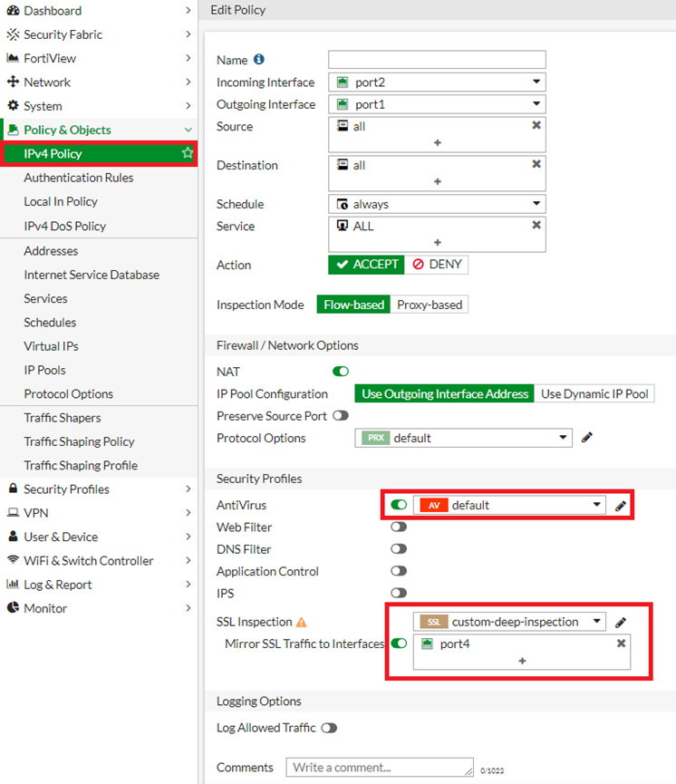Click the Comments text field
The image size is (676, 784).
coord(380,768)
